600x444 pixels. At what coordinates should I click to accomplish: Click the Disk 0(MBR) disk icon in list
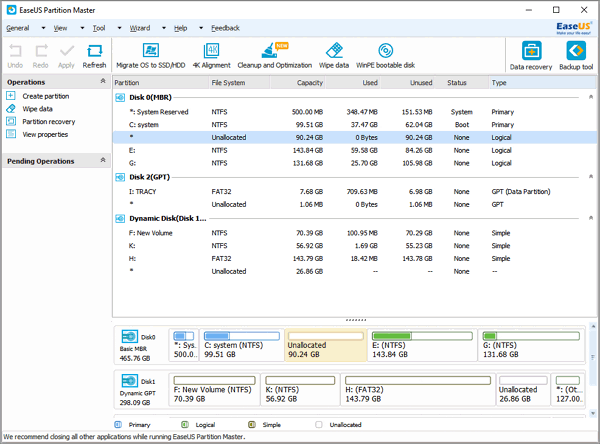120,98
